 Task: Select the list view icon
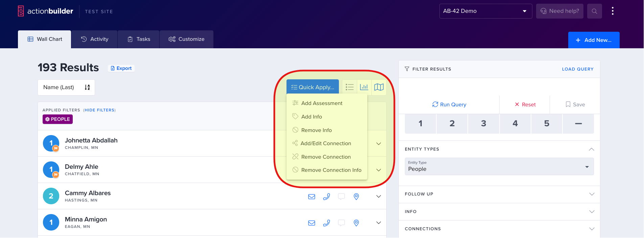click(349, 87)
